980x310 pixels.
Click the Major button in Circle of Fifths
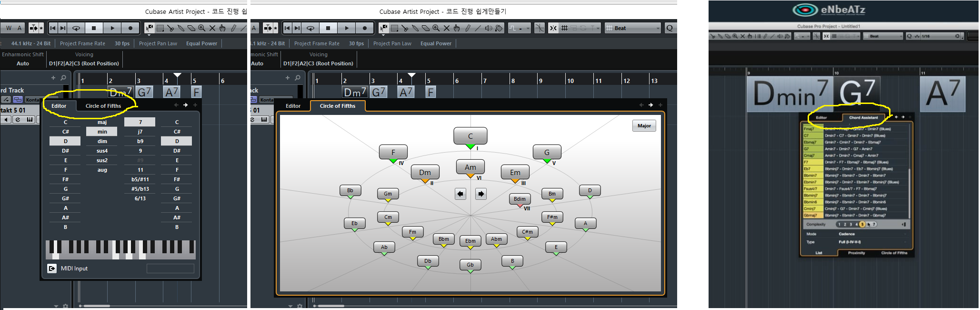click(x=644, y=126)
